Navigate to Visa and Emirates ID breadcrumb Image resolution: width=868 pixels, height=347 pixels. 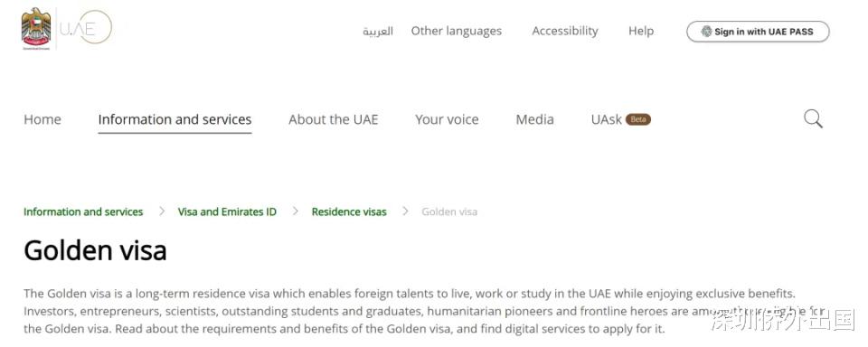[x=227, y=211]
